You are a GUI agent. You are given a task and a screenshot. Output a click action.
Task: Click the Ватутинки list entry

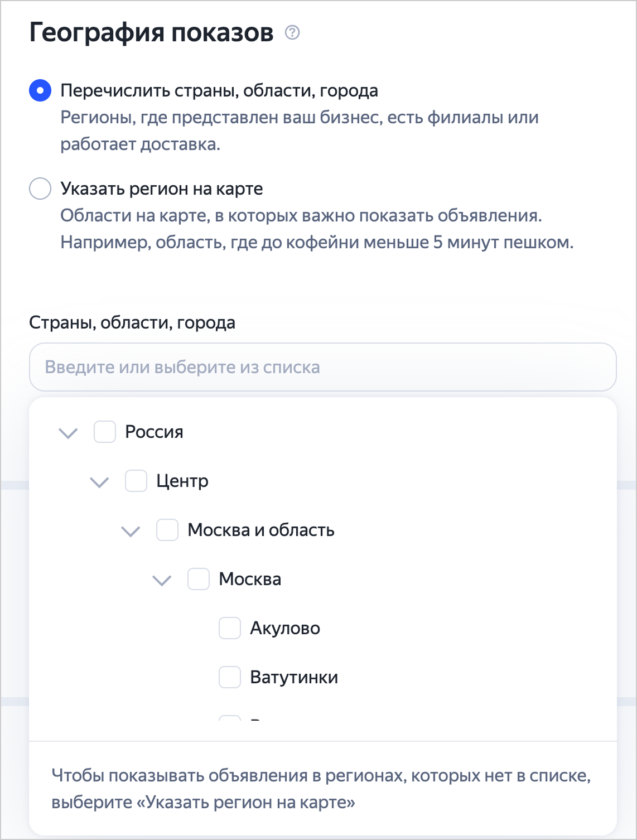pyautogui.click(x=294, y=677)
